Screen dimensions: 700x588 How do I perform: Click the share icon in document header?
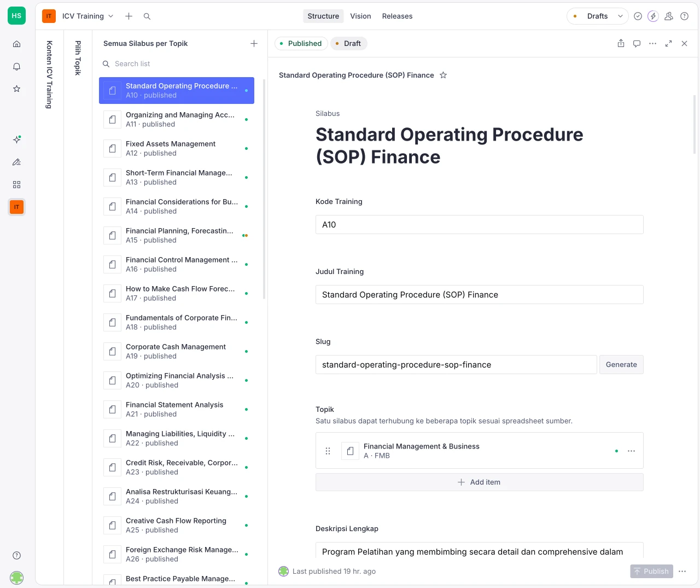(621, 44)
